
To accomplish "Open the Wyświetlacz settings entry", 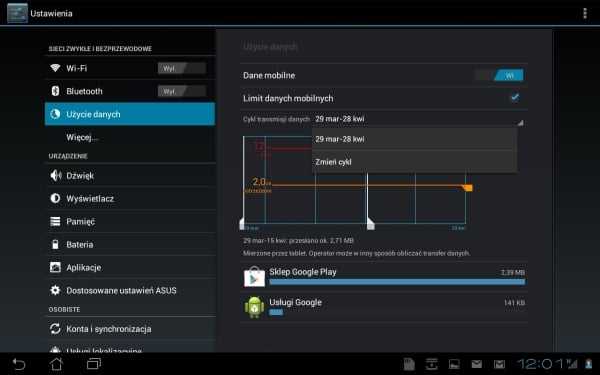I will tap(130, 198).
